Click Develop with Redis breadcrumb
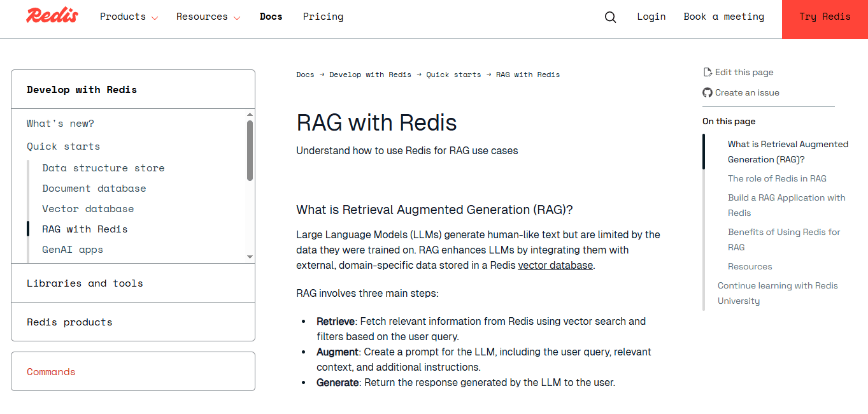The width and height of the screenshot is (868, 414). pos(370,75)
